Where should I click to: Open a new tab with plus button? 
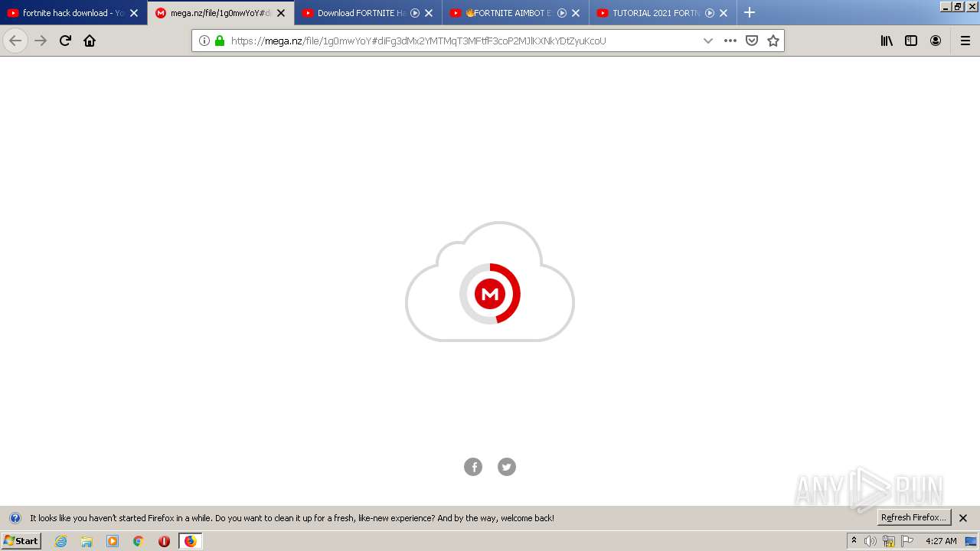(x=750, y=13)
